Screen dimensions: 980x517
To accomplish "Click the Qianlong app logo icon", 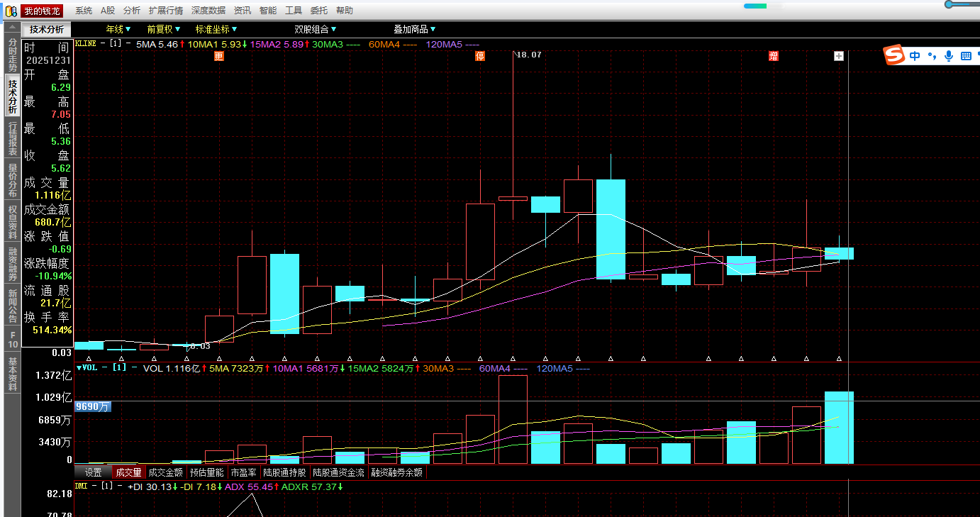I will [x=11, y=11].
